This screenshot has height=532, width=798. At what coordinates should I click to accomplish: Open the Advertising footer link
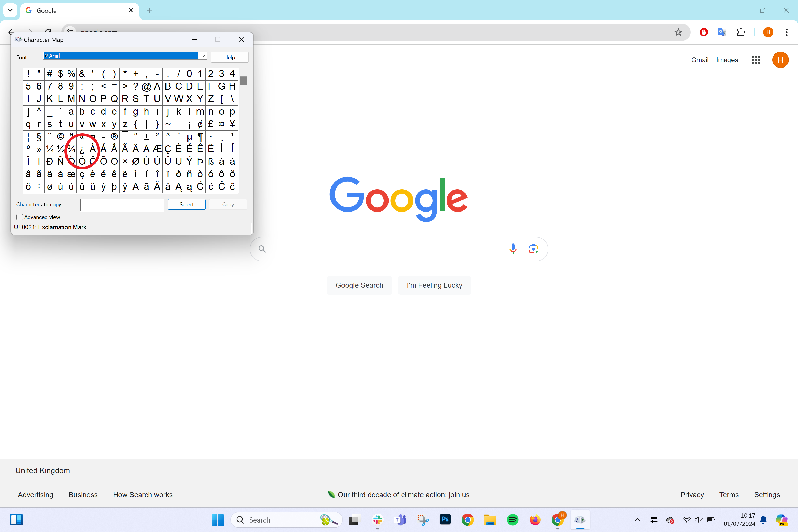click(36, 495)
